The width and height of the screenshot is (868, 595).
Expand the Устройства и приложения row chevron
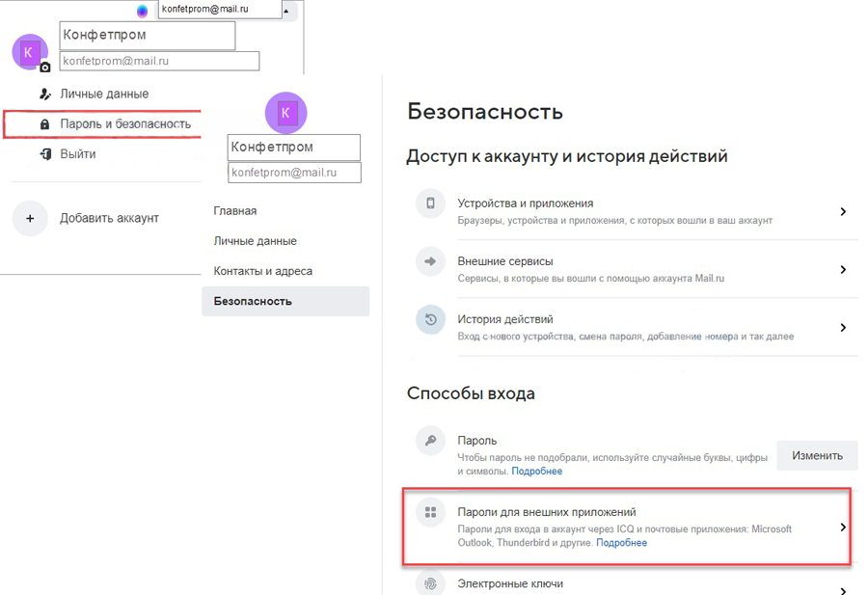pos(843,210)
